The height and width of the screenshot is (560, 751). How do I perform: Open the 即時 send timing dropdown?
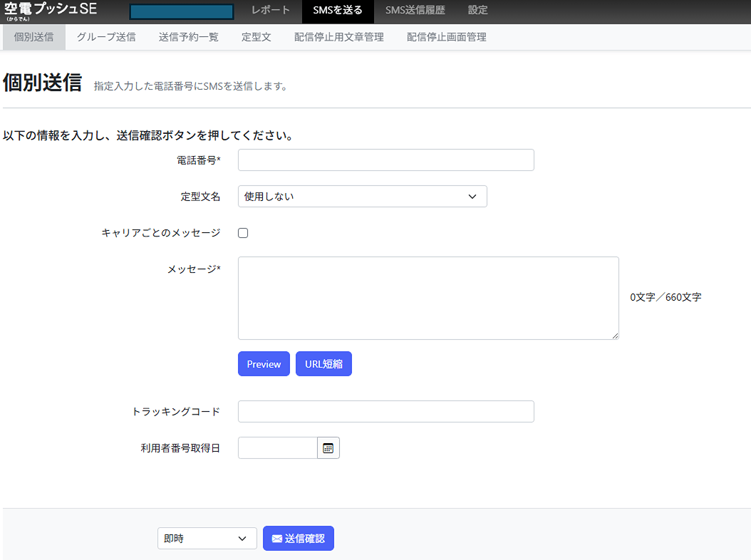pyautogui.click(x=207, y=539)
